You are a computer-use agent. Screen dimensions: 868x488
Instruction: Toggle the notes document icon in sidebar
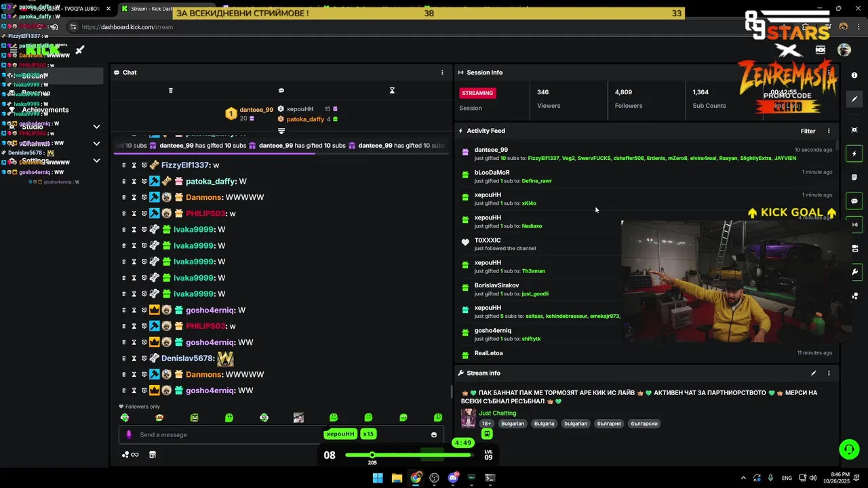[x=854, y=178]
